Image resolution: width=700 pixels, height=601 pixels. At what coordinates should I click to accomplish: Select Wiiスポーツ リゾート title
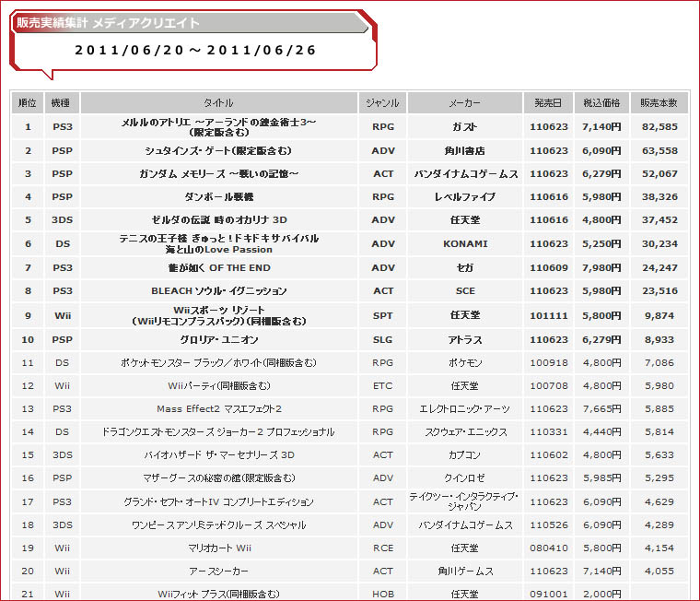(219, 315)
